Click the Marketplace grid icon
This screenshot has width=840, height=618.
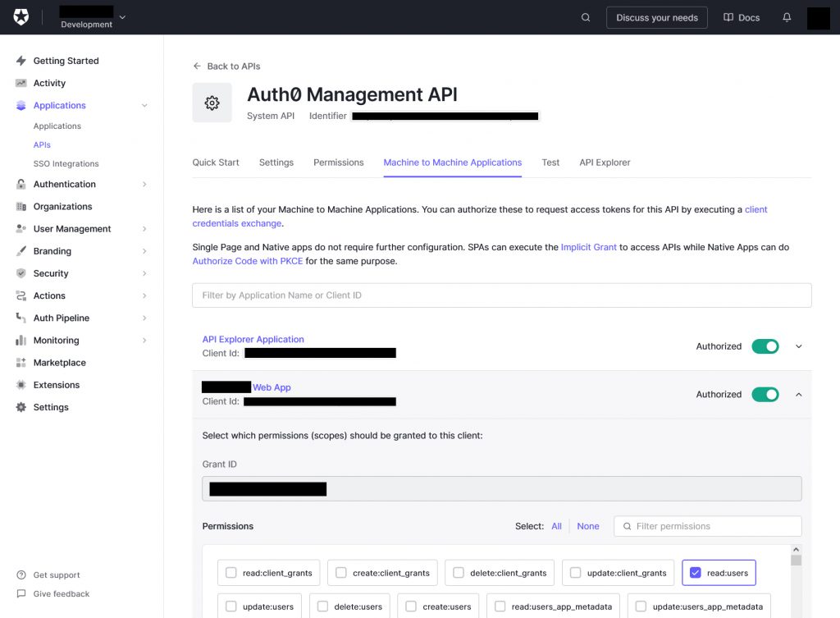[21, 363]
